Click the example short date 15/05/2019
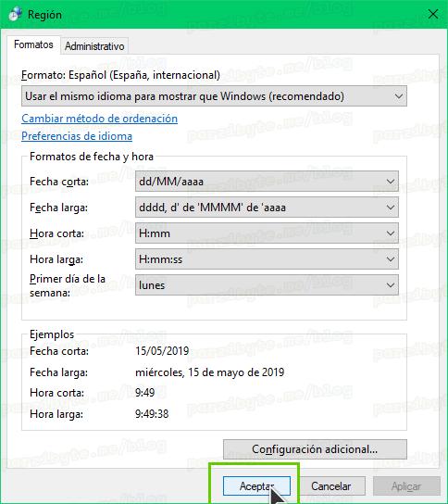Viewport: 448px width, 504px height. click(x=162, y=351)
